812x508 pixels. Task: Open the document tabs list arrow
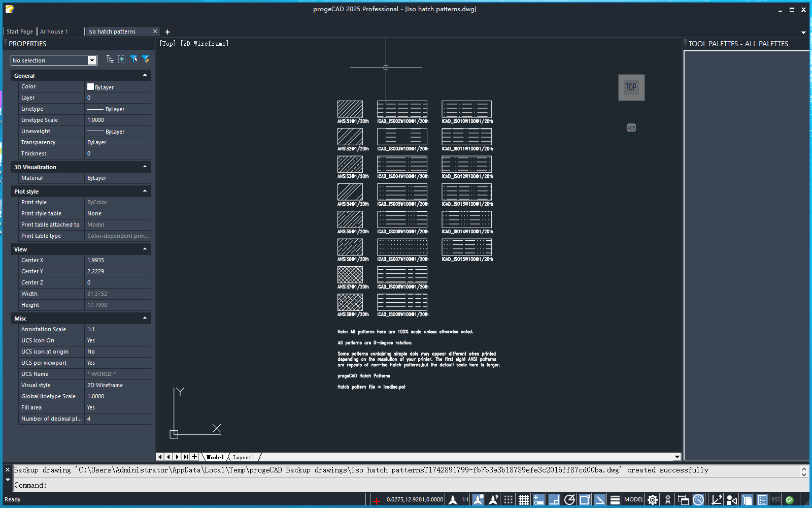pos(803,33)
